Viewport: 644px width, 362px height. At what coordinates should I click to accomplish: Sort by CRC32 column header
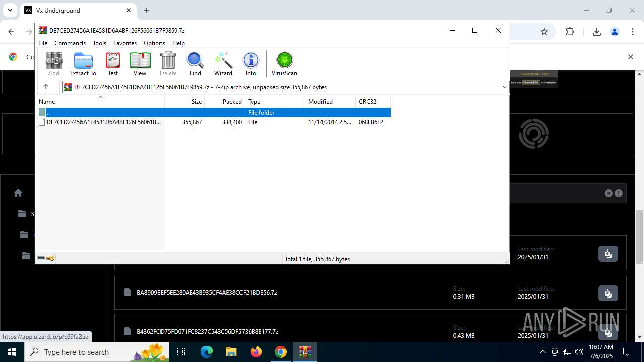click(x=373, y=102)
